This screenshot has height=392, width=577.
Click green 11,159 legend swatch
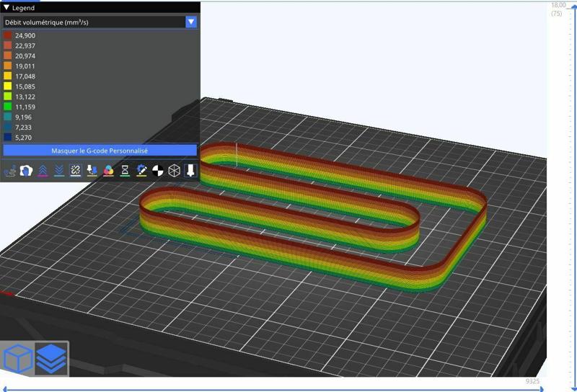[x=7, y=107]
